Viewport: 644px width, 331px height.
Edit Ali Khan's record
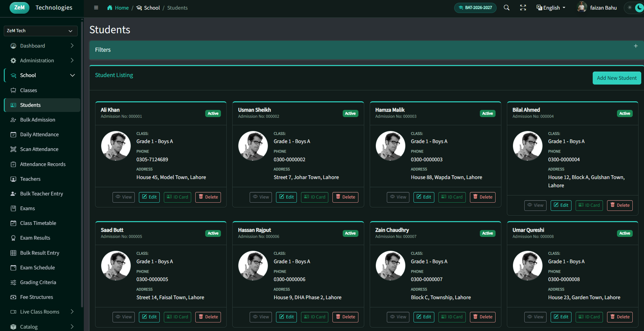149,197
